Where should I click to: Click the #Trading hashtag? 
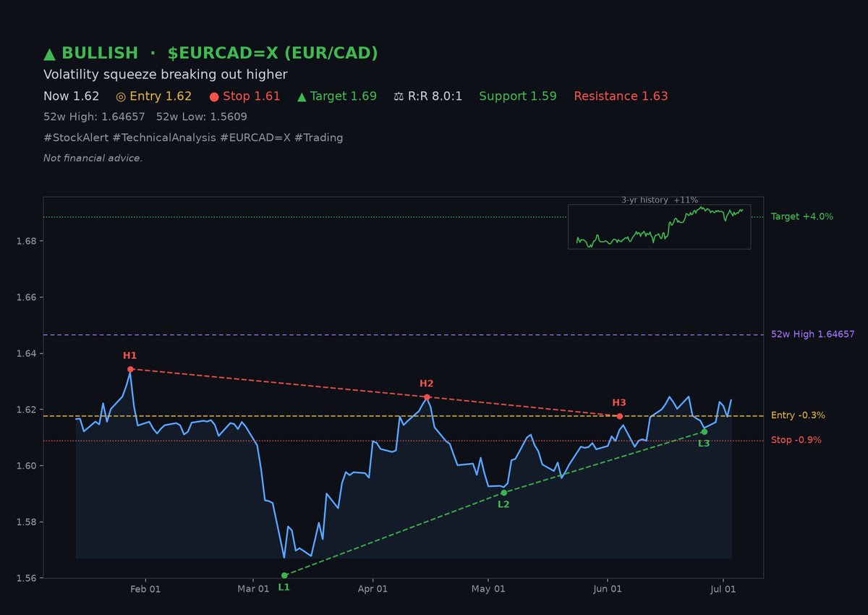click(x=318, y=137)
